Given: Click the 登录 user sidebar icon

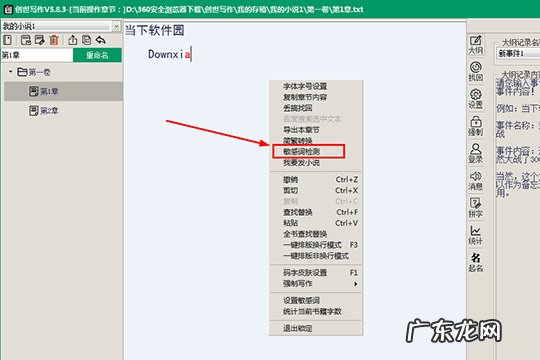Looking at the screenshot, I should pos(476,153).
